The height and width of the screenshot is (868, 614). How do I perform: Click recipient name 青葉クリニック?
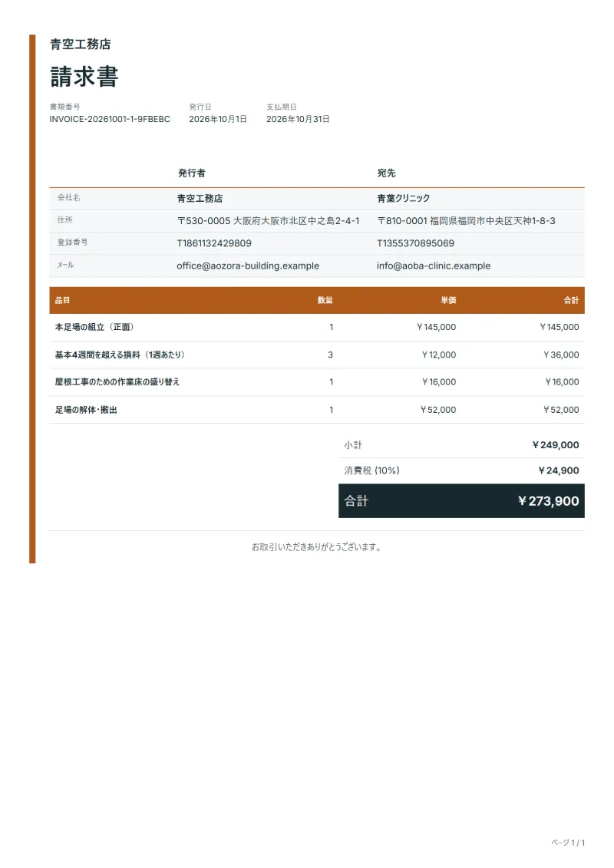pyautogui.click(x=403, y=198)
